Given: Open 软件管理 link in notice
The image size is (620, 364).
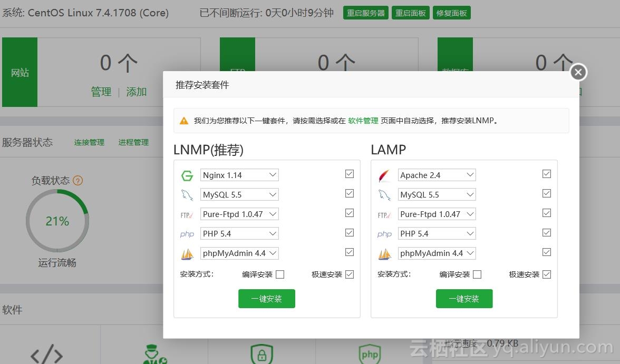Looking at the screenshot, I should (363, 121).
